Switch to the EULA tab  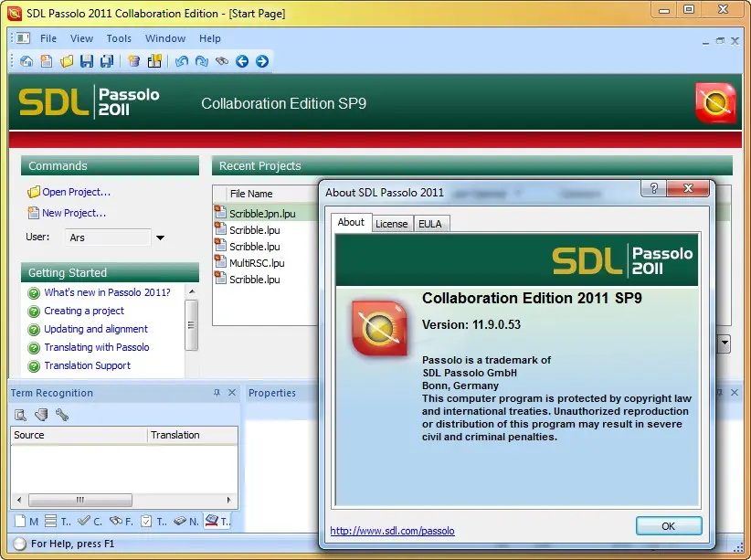(x=430, y=224)
